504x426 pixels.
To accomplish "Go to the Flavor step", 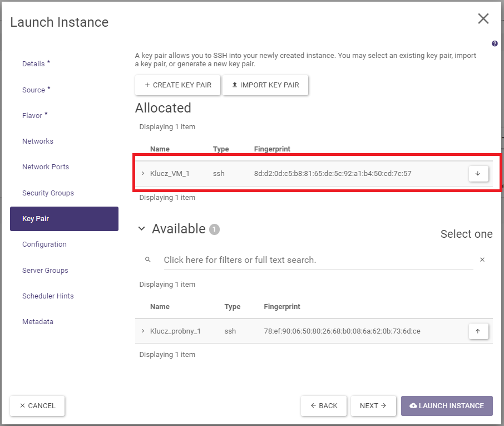I will (32, 116).
